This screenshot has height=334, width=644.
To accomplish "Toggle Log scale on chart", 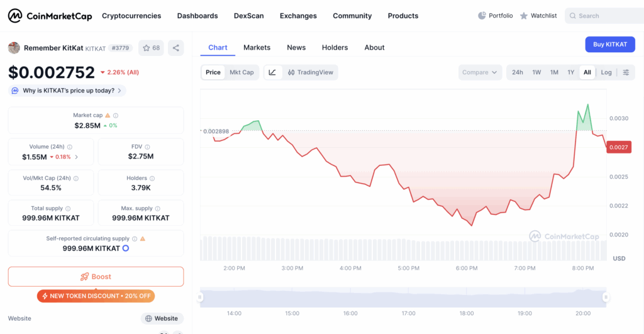I will pyautogui.click(x=606, y=72).
